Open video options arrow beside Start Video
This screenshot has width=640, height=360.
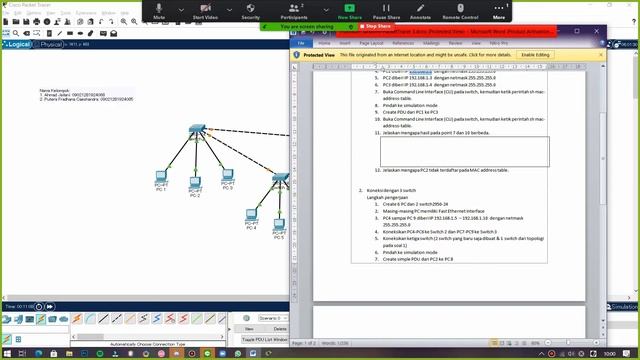point(229,9)
